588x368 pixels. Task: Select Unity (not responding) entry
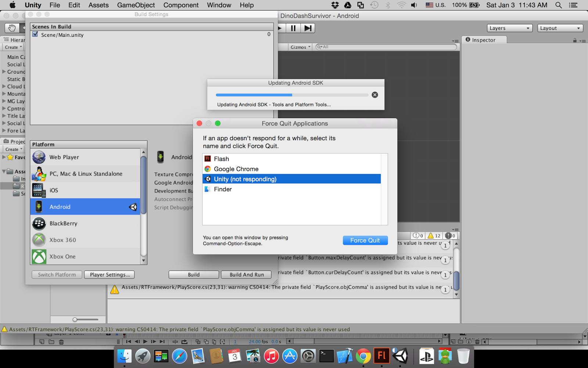pos(291,179)
